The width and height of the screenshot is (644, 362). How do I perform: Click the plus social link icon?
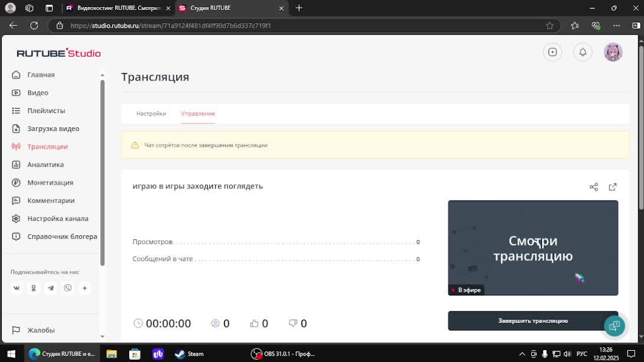[x=84, y=288]
